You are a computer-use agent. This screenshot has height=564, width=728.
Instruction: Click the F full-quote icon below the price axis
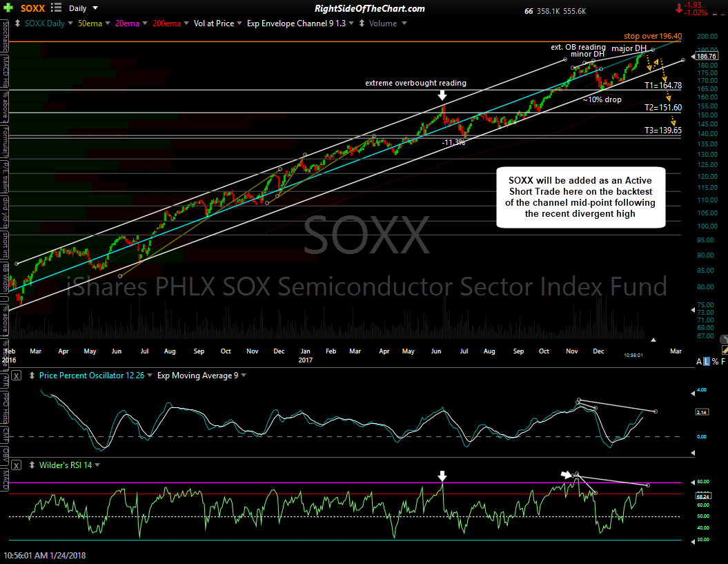tap(722, 361)
